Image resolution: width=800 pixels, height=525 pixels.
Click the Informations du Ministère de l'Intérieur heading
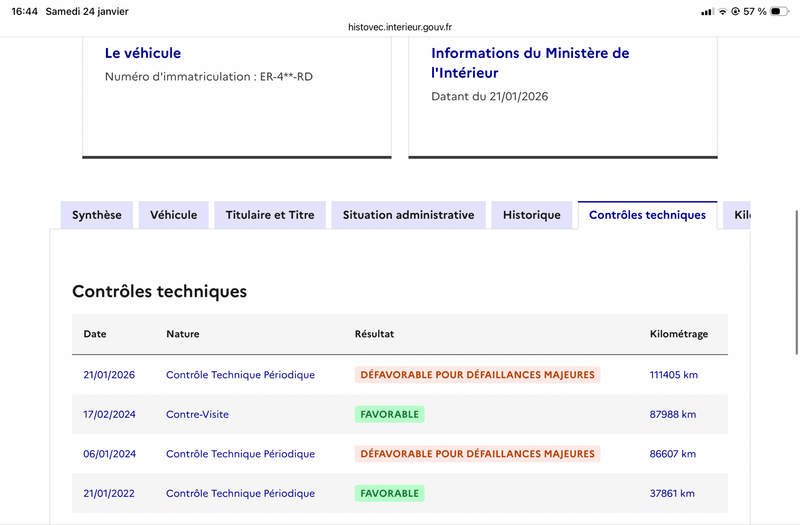pos(530,63)
